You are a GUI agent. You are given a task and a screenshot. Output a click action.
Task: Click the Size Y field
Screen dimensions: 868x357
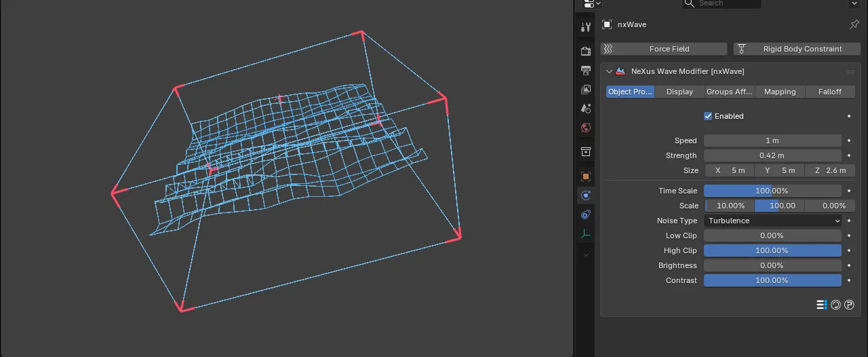coord(780,170)
